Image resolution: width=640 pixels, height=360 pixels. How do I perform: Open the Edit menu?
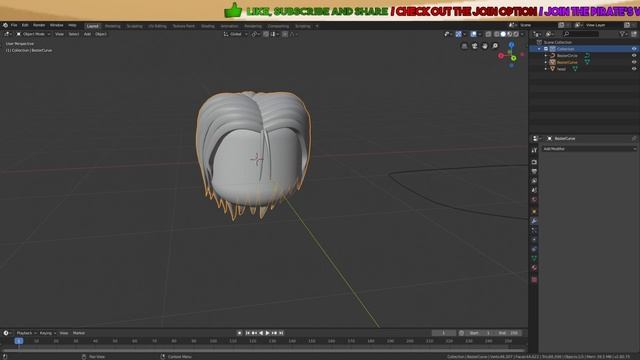[x=25, y=25]
